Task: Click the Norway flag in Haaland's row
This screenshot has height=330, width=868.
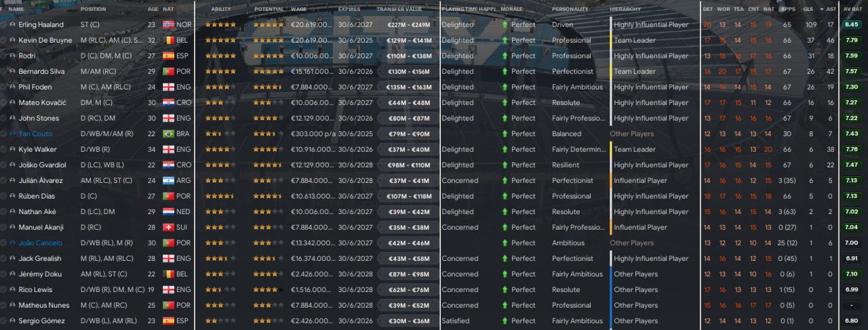Action: tap(168, 24)
